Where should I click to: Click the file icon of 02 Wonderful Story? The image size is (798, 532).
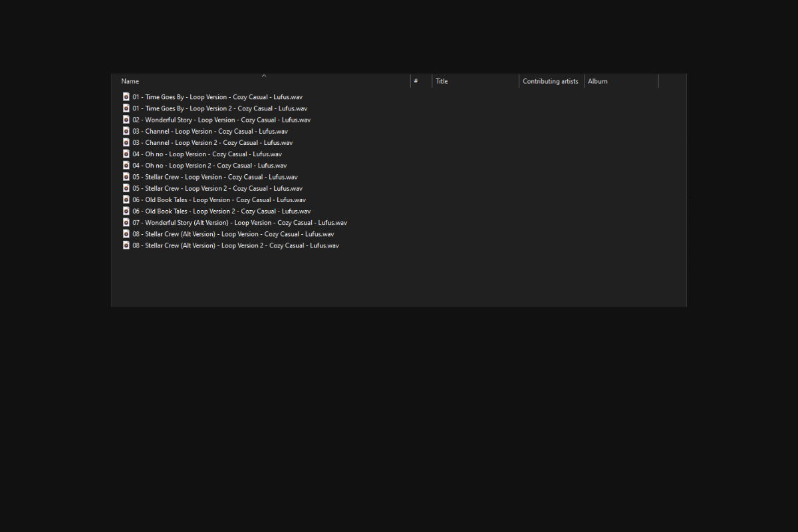pyautogui.click(x=126, y=120)
